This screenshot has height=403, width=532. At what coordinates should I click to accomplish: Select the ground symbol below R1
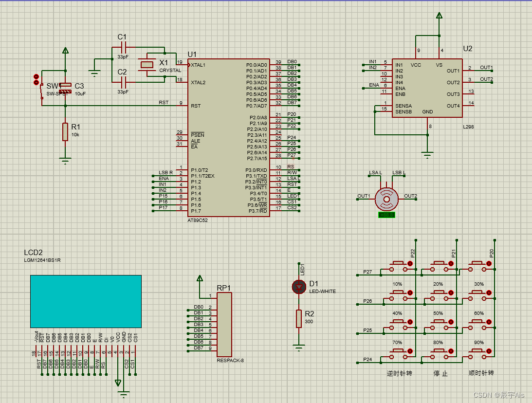pos(65,161)
